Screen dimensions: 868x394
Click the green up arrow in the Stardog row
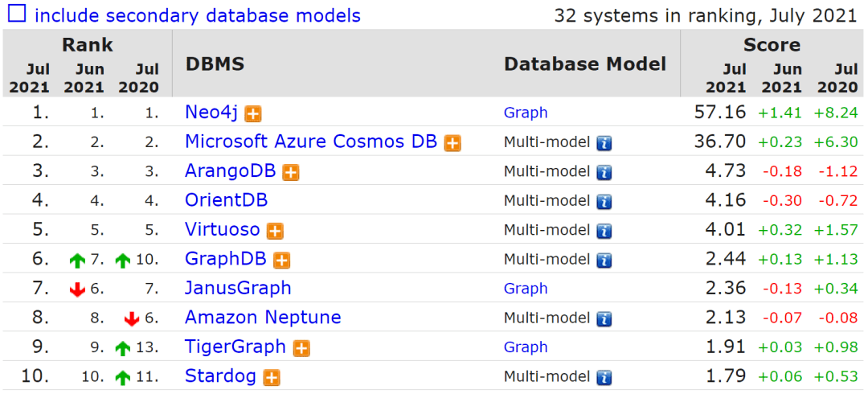(x=122, y=377)
